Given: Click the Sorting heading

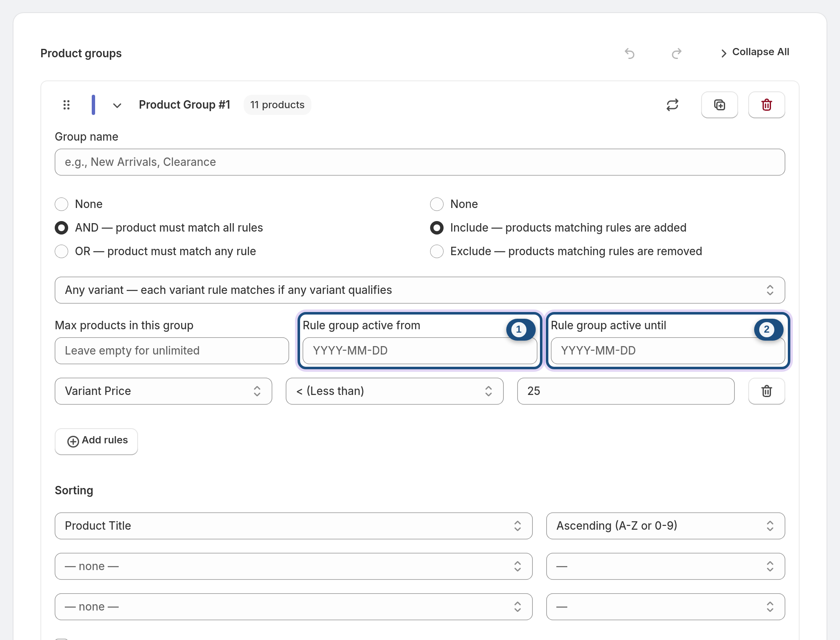Looking at the screenshot, I should [74, 491].
